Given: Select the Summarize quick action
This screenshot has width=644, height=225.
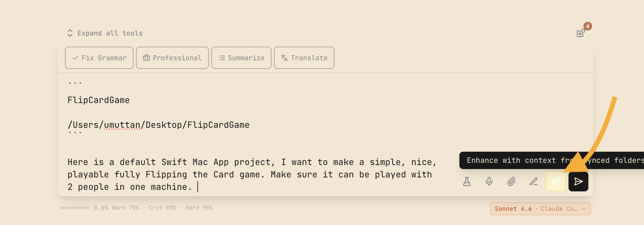Looking at the screenshot, I should 241,58.
